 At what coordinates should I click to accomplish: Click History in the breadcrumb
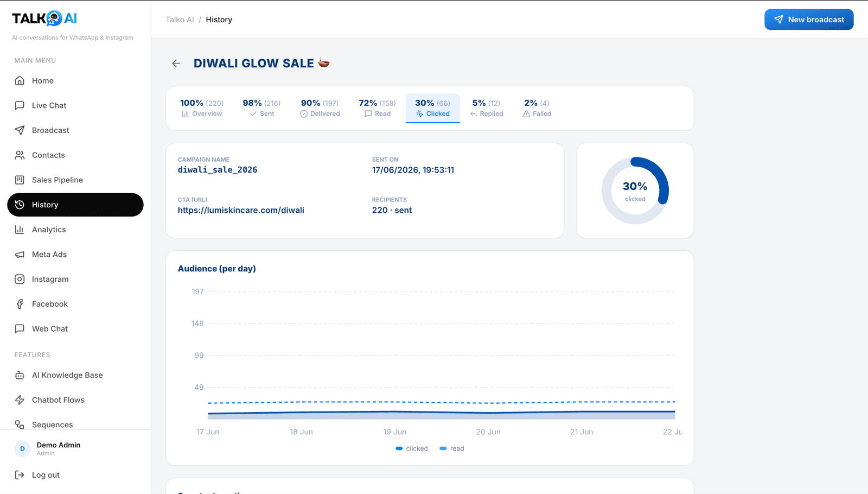(x=219, y=20)
